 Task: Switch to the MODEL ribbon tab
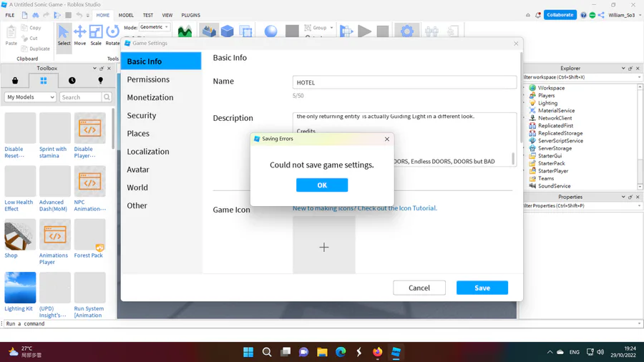pyautogui.click(x=126, y=15)
